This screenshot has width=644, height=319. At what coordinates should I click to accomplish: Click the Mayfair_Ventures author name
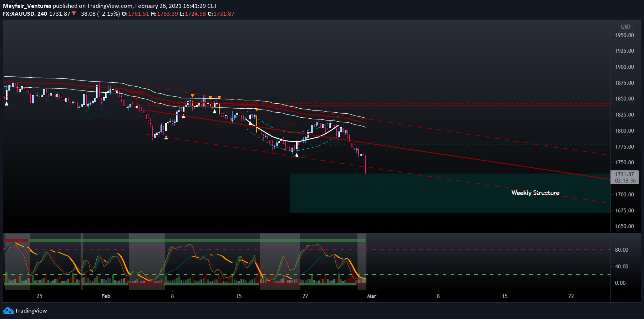[x=27, y=6]
